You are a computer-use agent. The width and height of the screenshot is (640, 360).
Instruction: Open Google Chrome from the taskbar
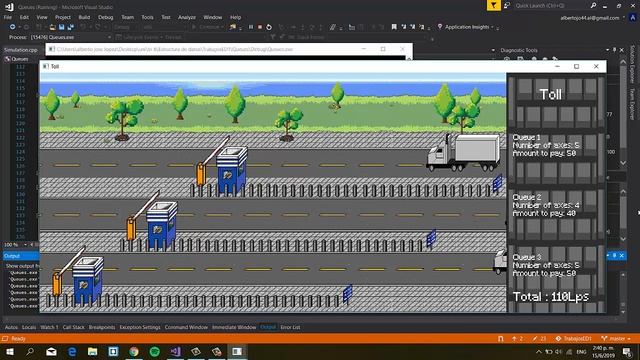click(134, 351)
